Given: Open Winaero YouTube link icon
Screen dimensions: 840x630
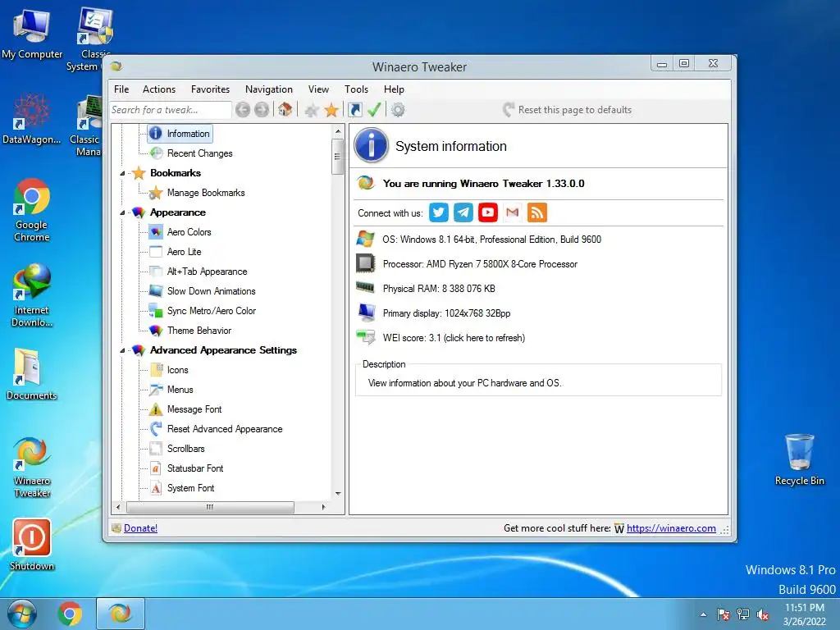Looking at the screenshot, I should pos(487,212).
